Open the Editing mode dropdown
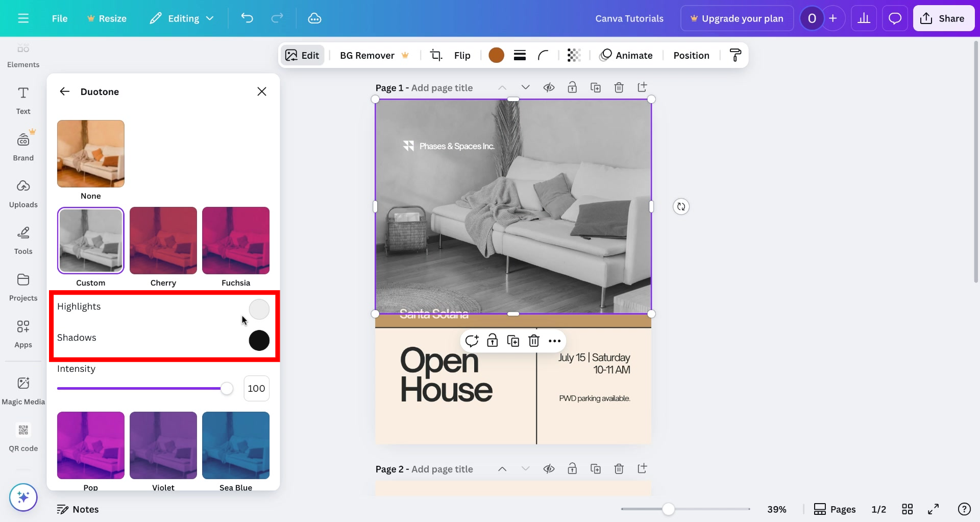Screen dimensions: 980x522 182,18
